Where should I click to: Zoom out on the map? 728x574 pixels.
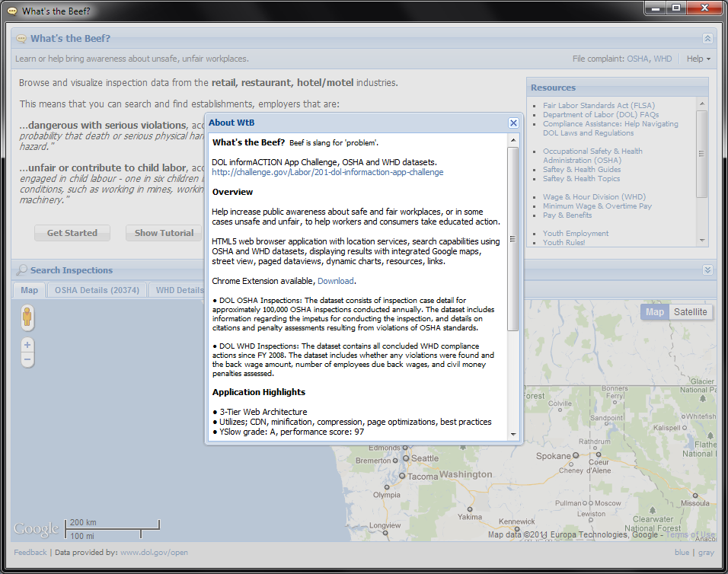point(27,359)
